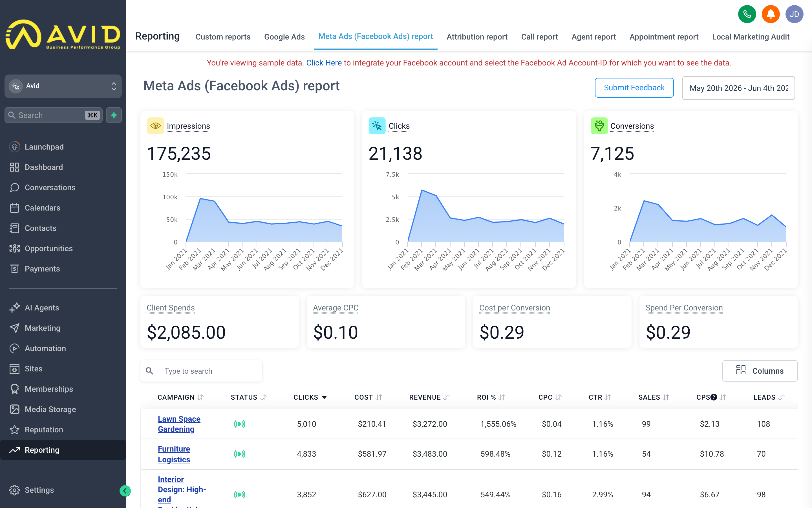The image size is (812, 508).
Task: Collapse the sidebar with green arrow
Action: (125, 491)
